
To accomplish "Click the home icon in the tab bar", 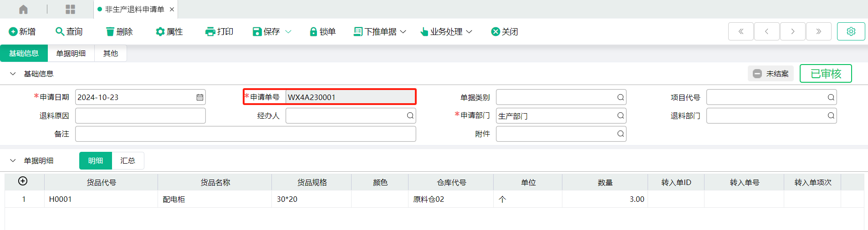I will [23, 9].
